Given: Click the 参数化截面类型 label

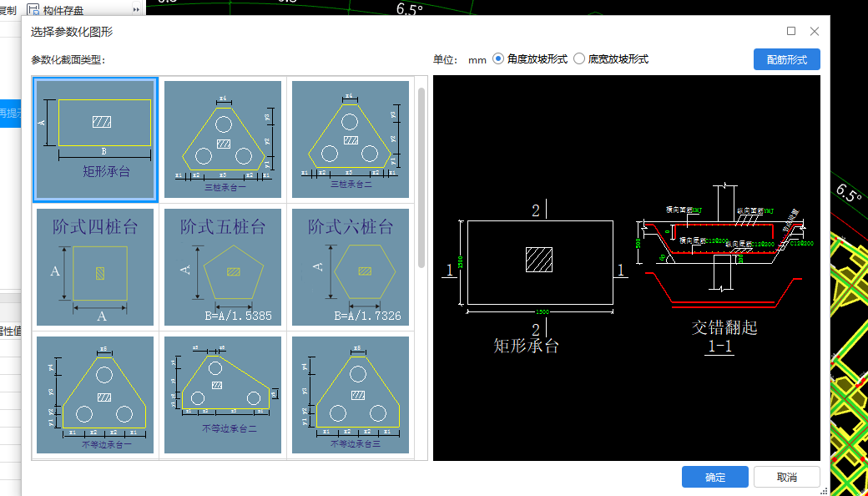Looking at the screenshot, I should pyautogui.click(x=68, y=60).
